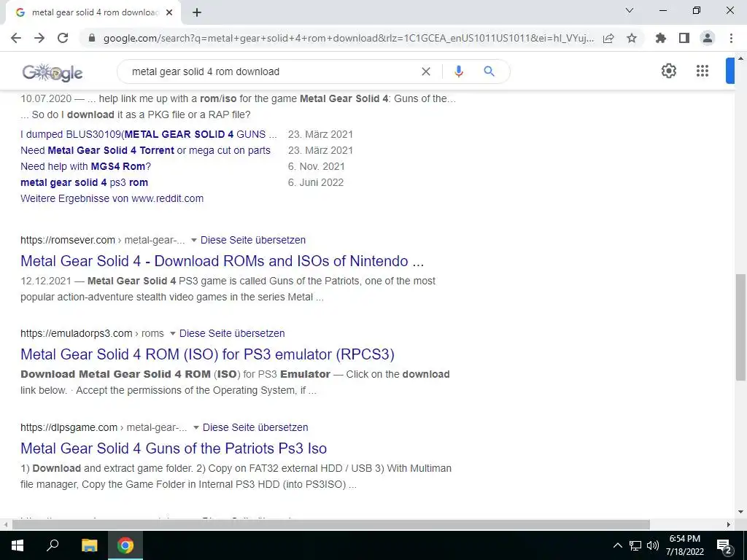The height and width of the screenshot is (560, 747).
Task: Click the '23. März 2021' date beside BLUS30109
Action: (320, 134)
